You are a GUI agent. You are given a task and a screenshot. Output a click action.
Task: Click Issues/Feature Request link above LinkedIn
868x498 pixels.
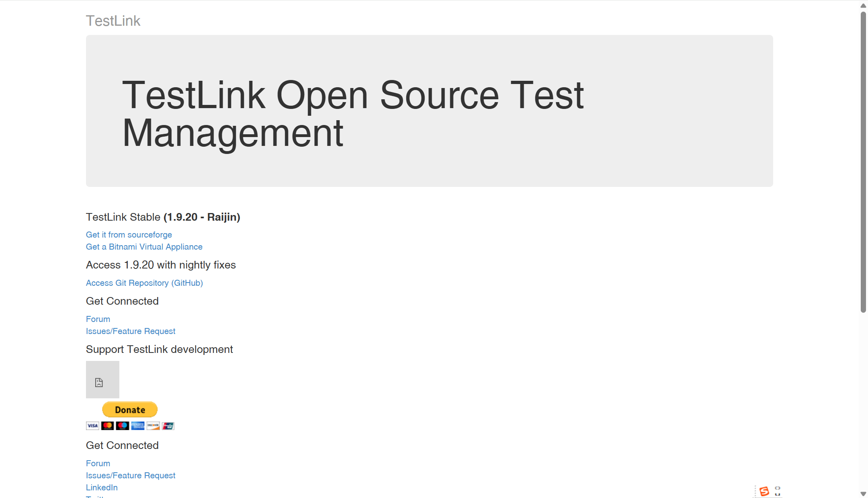(x=131, y=475)
